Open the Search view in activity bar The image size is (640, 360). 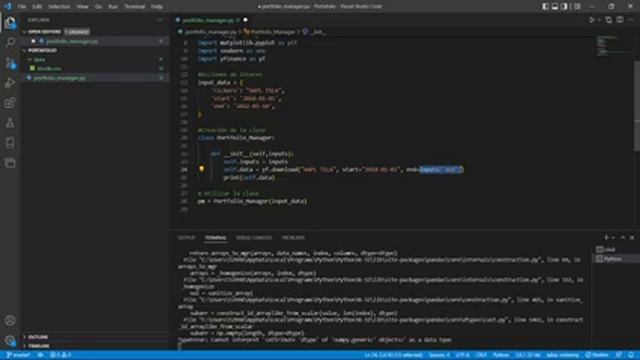click(x=10, y=42)
